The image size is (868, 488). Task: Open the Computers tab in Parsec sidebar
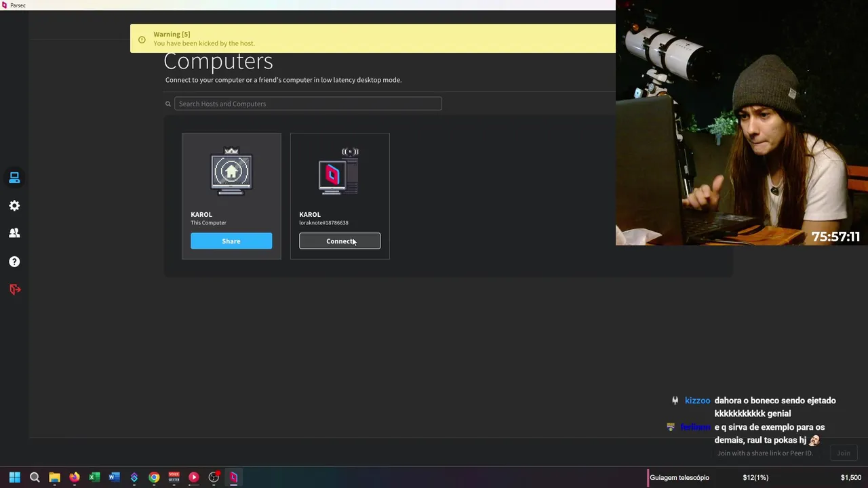tap(14, 178)
